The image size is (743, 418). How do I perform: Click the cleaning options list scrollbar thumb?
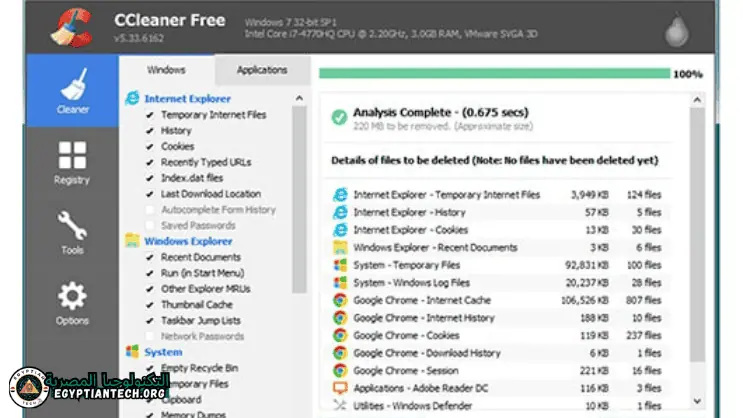299,200
